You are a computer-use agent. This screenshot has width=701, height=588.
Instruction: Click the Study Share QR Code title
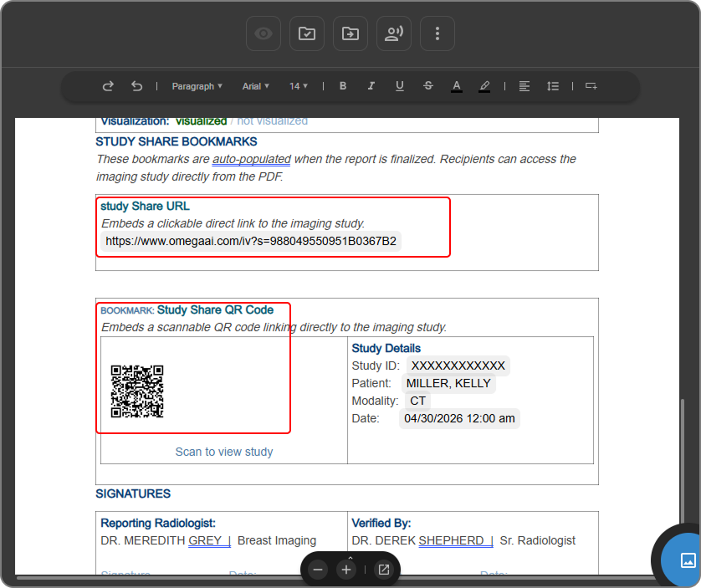coord(215,309)
